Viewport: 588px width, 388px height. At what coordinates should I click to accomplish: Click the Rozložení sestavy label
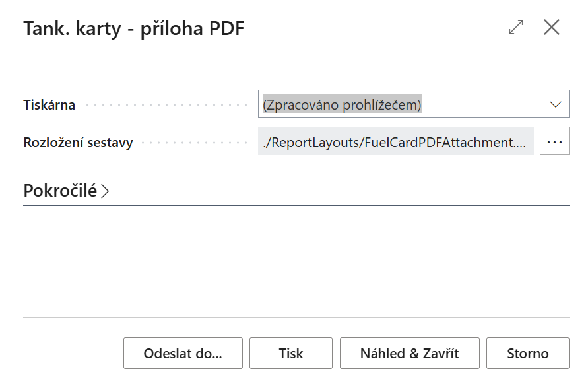(78, 143)
